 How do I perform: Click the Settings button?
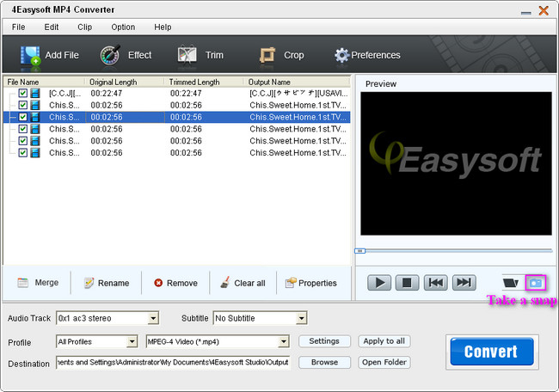click(x=324, y=341)
